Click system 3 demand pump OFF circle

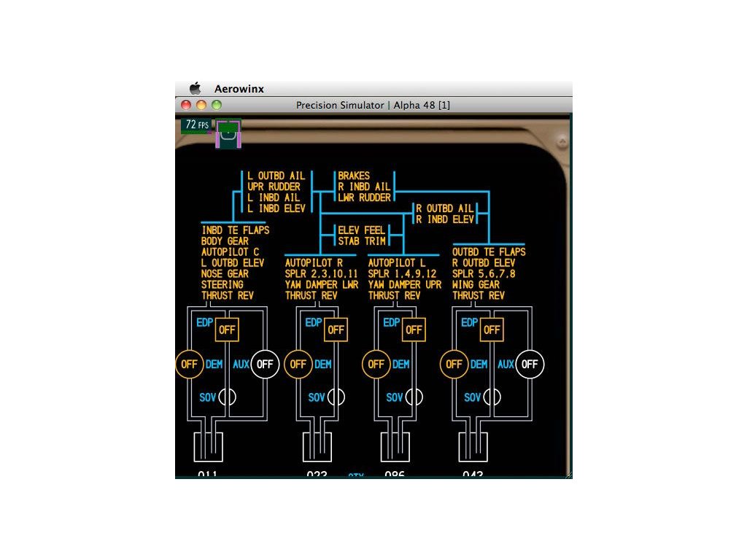[x=376, y=365]
